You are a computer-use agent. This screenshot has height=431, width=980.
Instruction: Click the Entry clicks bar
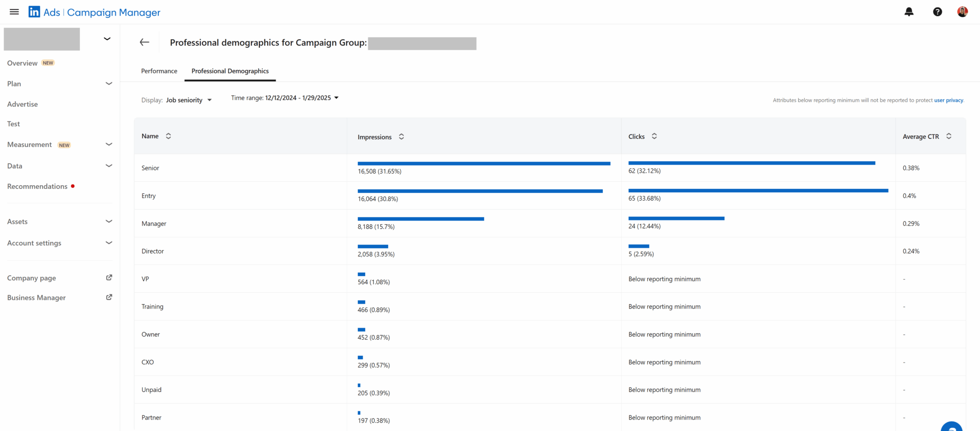[758, 191]
